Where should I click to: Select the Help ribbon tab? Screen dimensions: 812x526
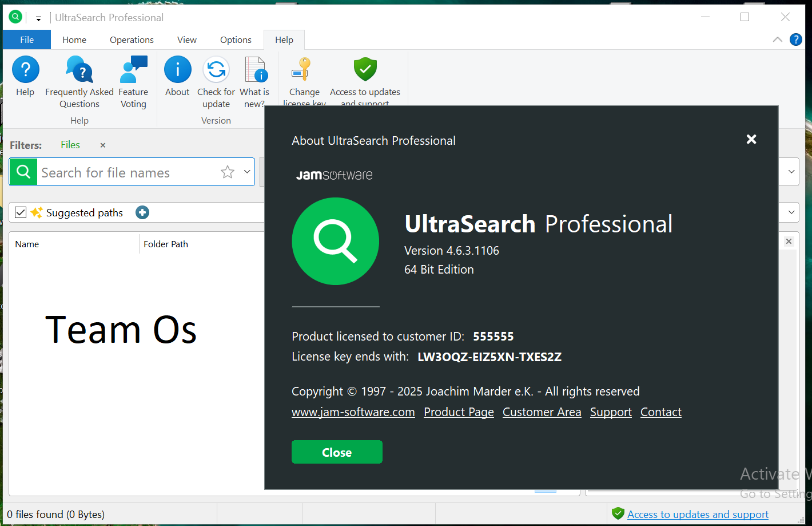click(x=284, y=39)
